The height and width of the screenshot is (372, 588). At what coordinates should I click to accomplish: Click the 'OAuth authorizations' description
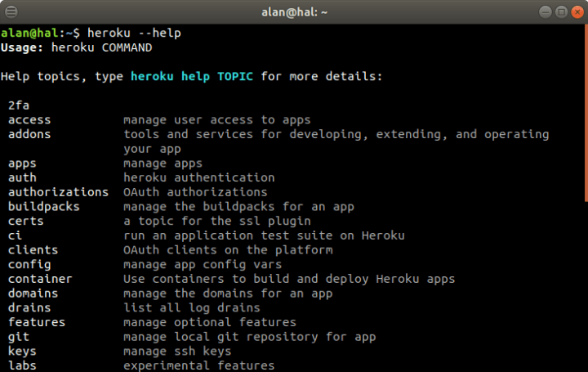pos(195,192)
